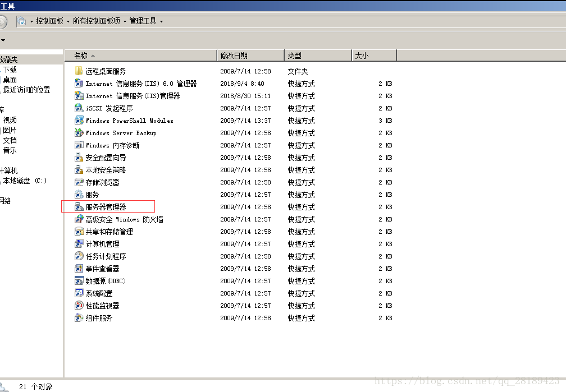566x392 pixels.
Task: Open the dropdown arrow before 控制面板
Action: pyautogui.click(x=31, y=22)
